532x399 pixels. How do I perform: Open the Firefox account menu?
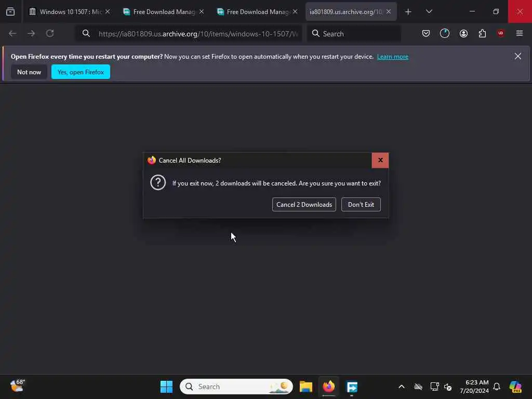click(x=463, y=33)
